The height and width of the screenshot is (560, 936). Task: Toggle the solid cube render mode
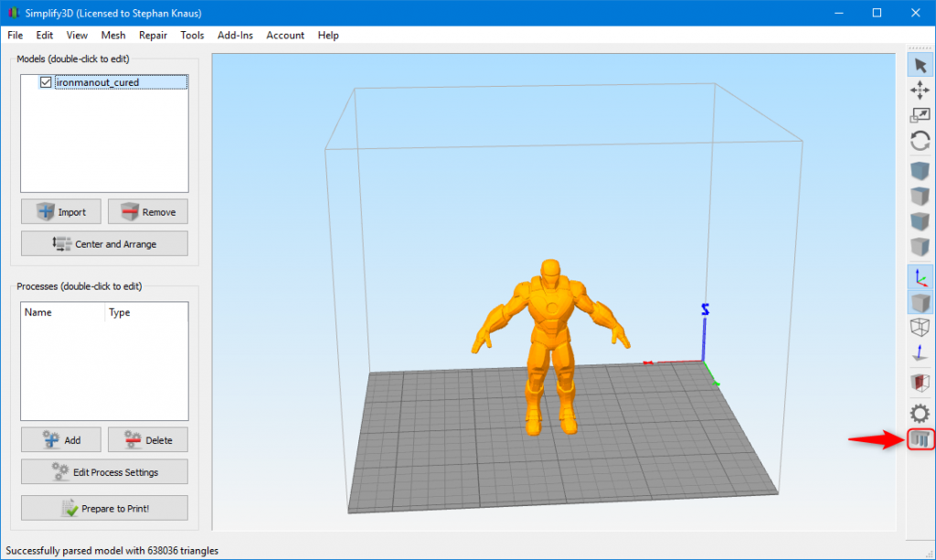coord(920,301)
